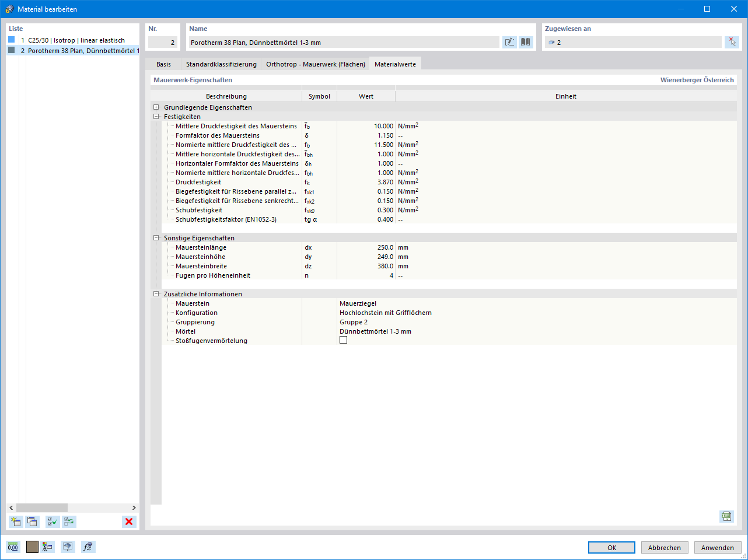Click the brown material color swatch at the bottom
This screenshot has height=560, width=748.
32,547
